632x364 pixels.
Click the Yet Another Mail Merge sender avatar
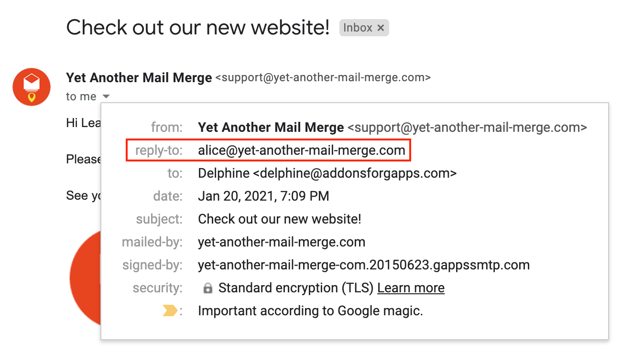pyautogui.click(x=32, y=87)
